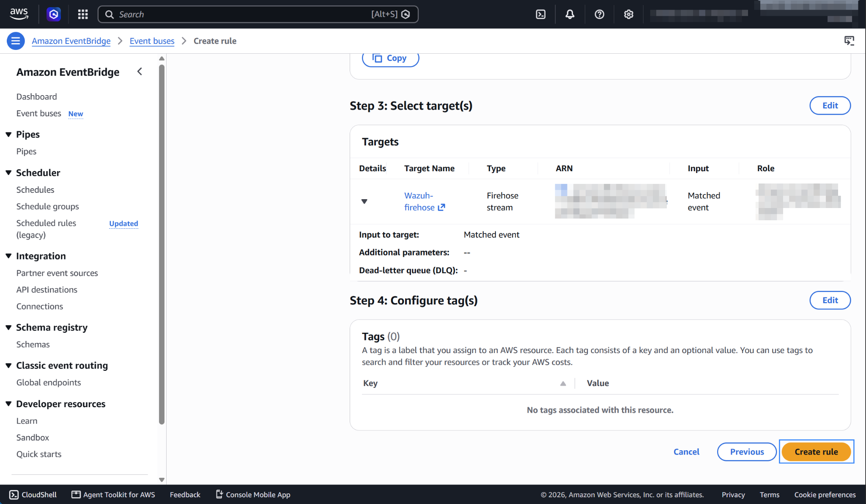Open Cookie preferences
This screenshot has width=866, height=504.
(825, 495)
